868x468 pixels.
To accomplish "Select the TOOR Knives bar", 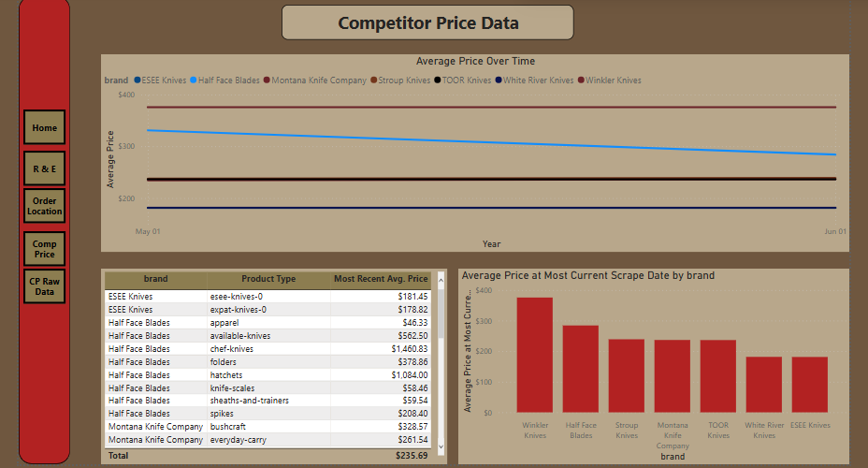I will point(718,376).
